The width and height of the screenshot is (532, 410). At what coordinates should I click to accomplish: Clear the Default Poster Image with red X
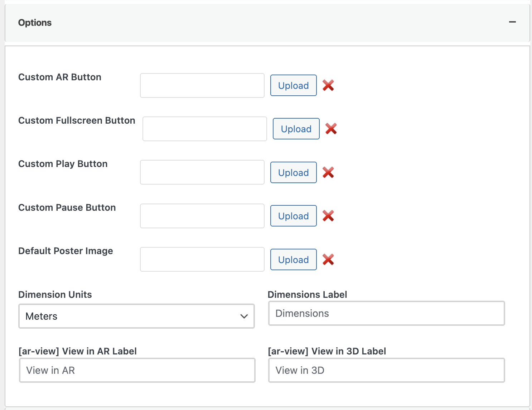tap(328, 259)
